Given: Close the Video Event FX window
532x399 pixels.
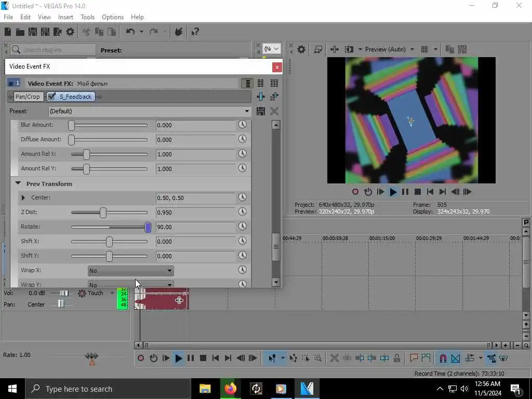Looking at the screenshot, I should coord(277,67).
